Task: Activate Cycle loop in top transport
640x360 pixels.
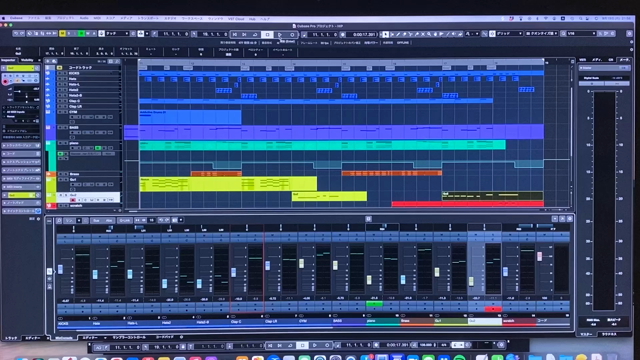Action: point(255,35)
